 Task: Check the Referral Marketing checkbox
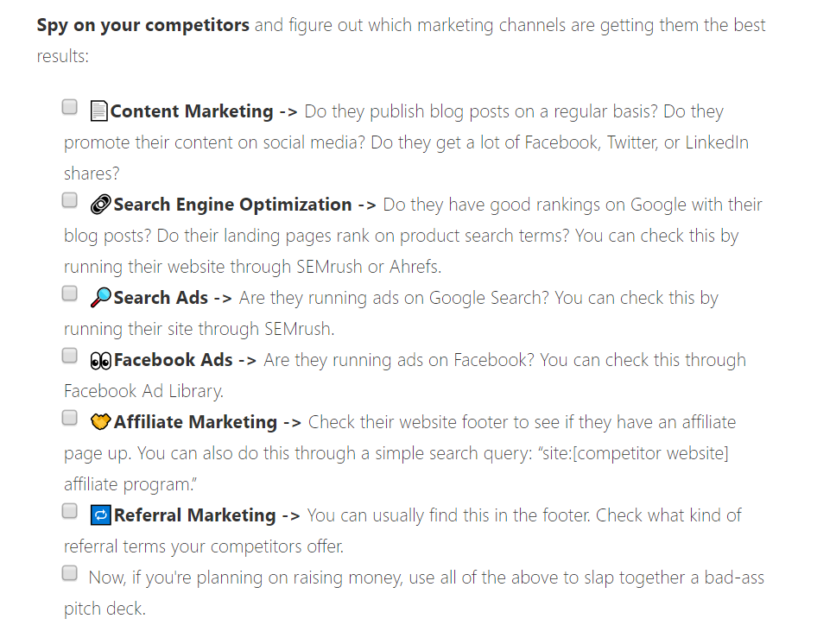[69, 510]
